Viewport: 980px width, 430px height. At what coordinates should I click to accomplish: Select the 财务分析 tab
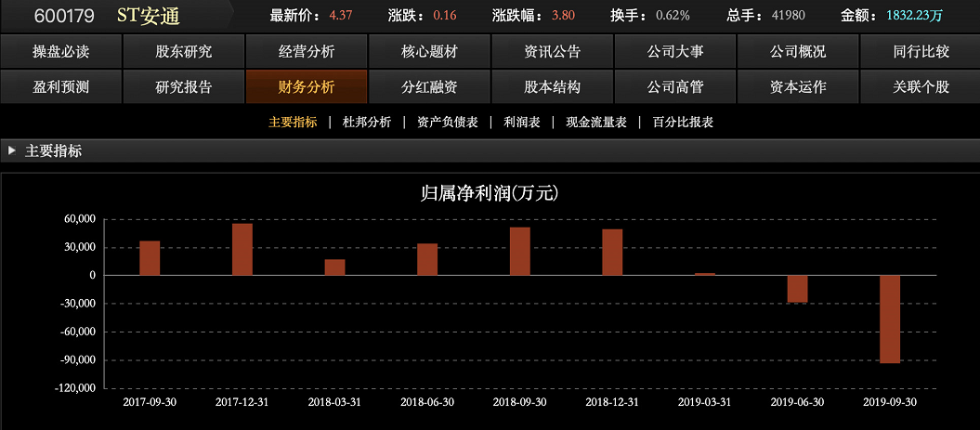(x=307, y=87)
